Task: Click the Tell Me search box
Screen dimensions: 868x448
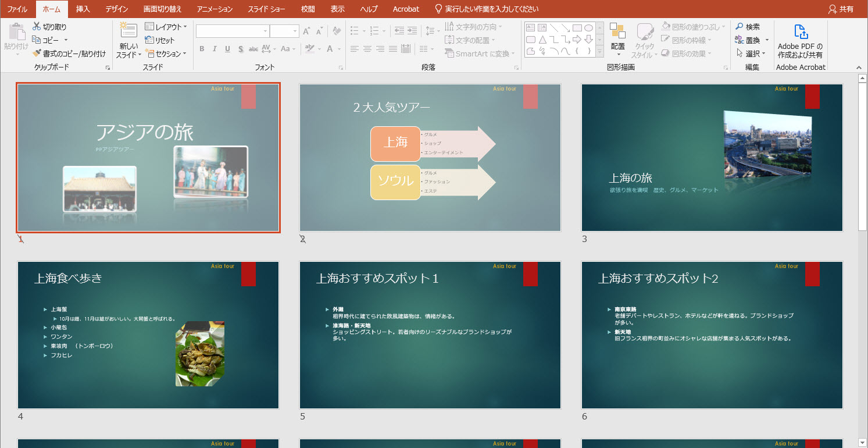Action: [487, 9]
